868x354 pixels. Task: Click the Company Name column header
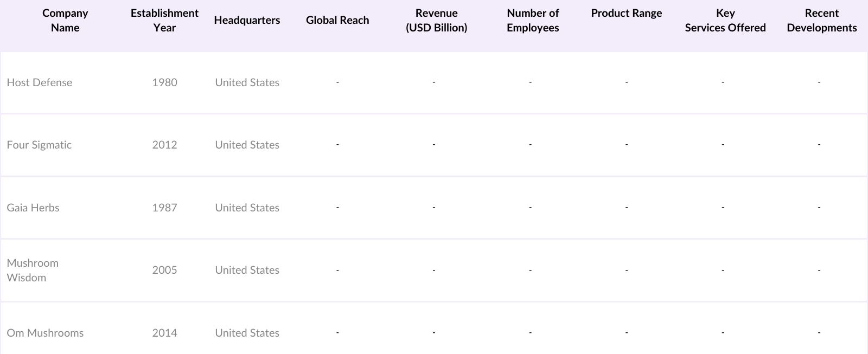click(65, 21)
